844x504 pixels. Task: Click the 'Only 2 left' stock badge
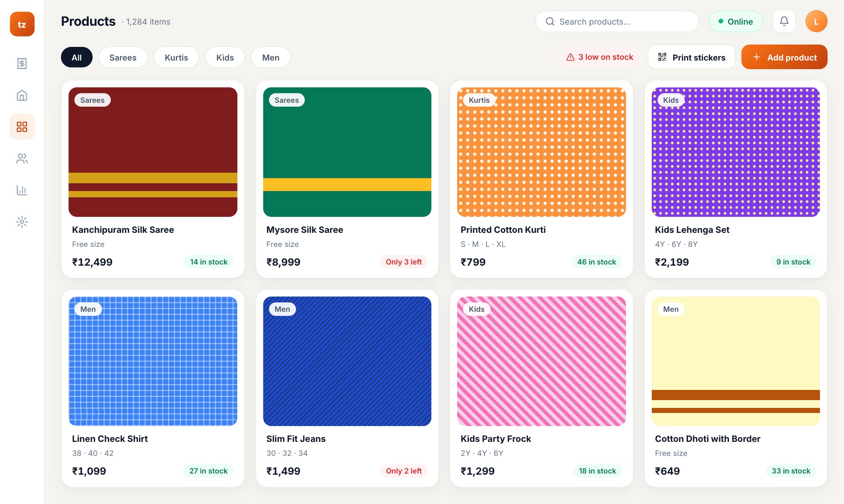tap(404, 471)
